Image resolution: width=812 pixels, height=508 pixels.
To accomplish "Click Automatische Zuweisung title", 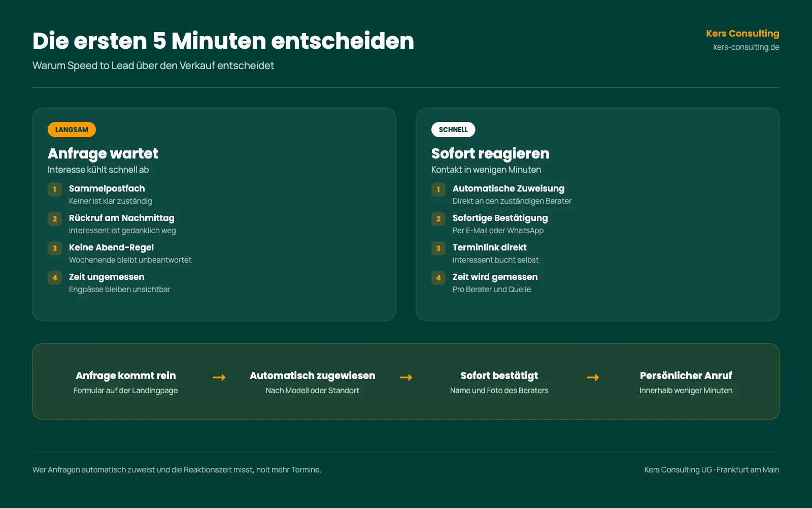I will click(x=509, y=188).
